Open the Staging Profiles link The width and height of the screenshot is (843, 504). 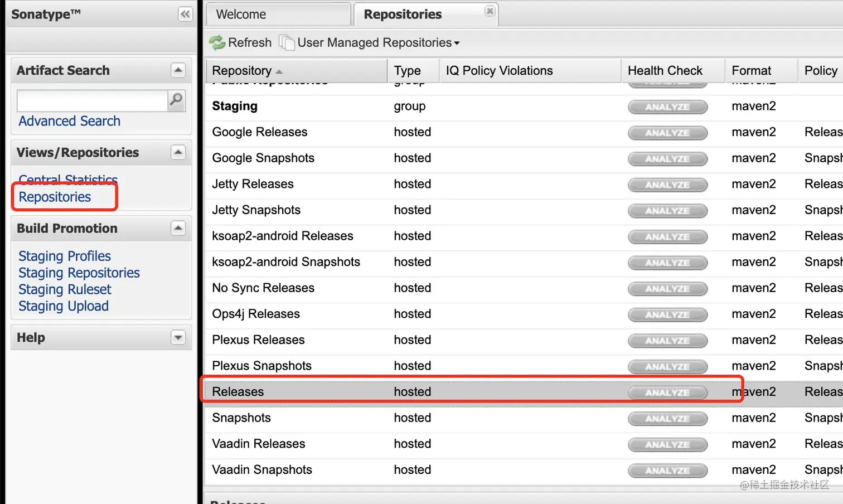pyautogui.click(x=65, y=256)
